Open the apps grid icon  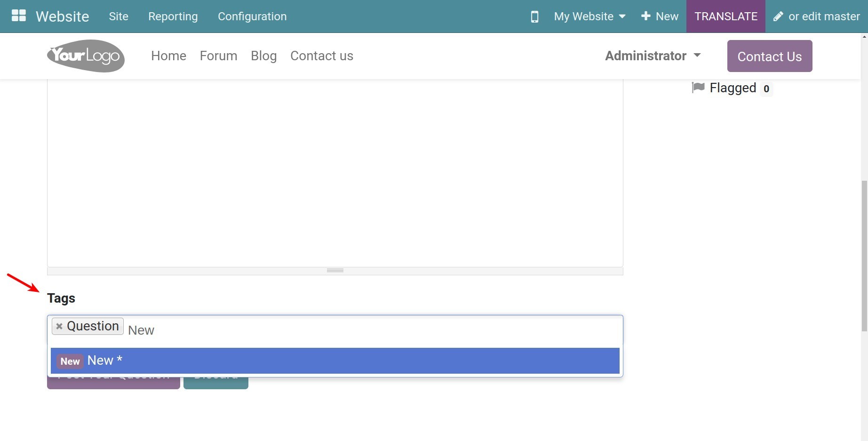click(19, 16)
